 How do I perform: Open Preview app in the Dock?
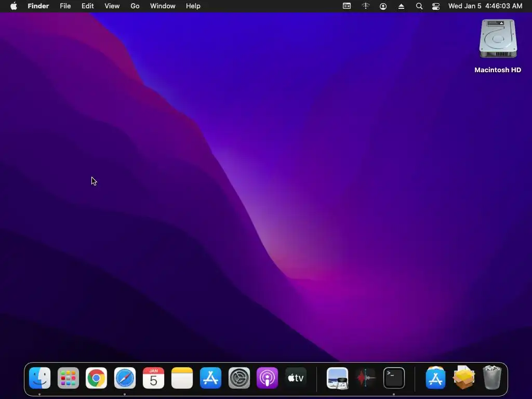point(337,378)
